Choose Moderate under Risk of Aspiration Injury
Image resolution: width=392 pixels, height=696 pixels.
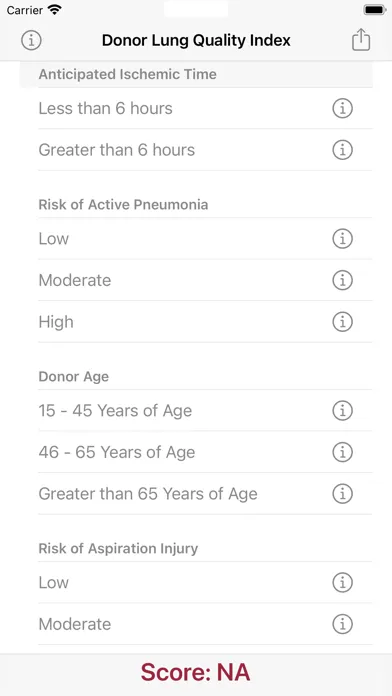pos(205,624)
